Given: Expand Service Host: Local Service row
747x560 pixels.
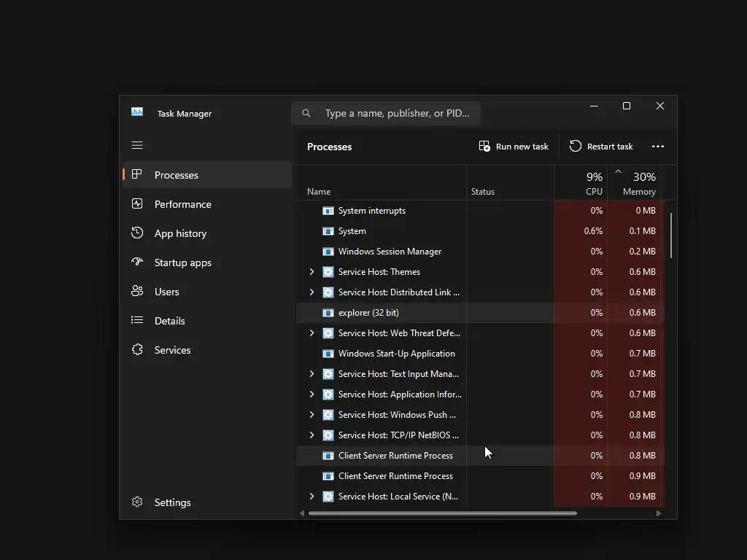Looking at the screenshot, I should (x=311, y=496).
